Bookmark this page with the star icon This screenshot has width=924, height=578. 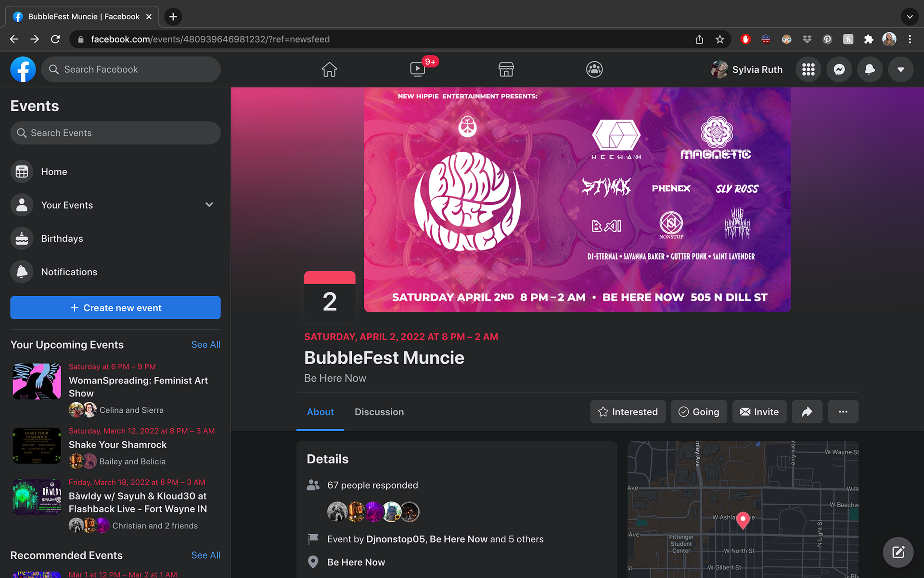point(719,39)
